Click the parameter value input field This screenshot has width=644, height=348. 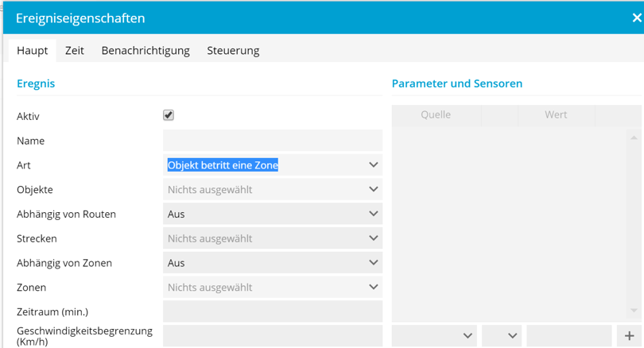pos(568,336)
